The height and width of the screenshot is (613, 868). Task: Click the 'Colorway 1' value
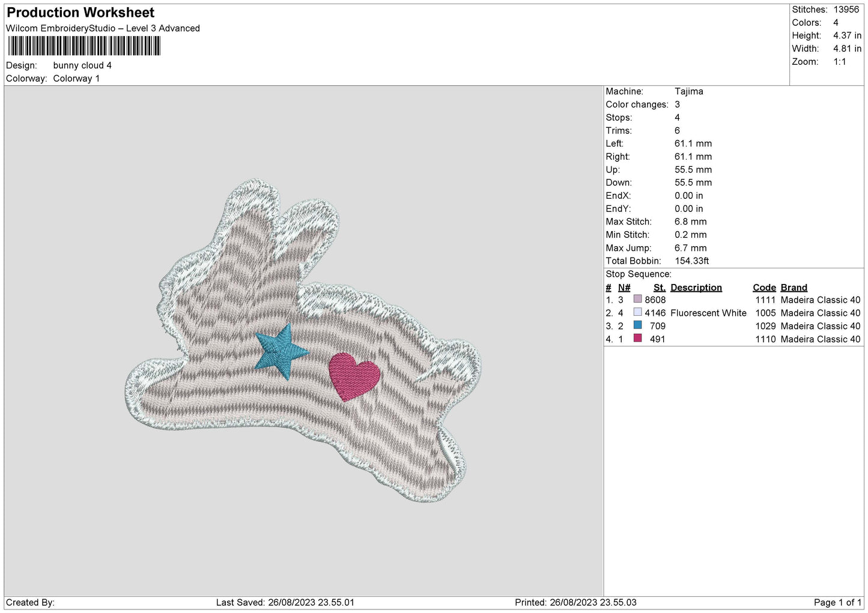[x=76, y=79]
